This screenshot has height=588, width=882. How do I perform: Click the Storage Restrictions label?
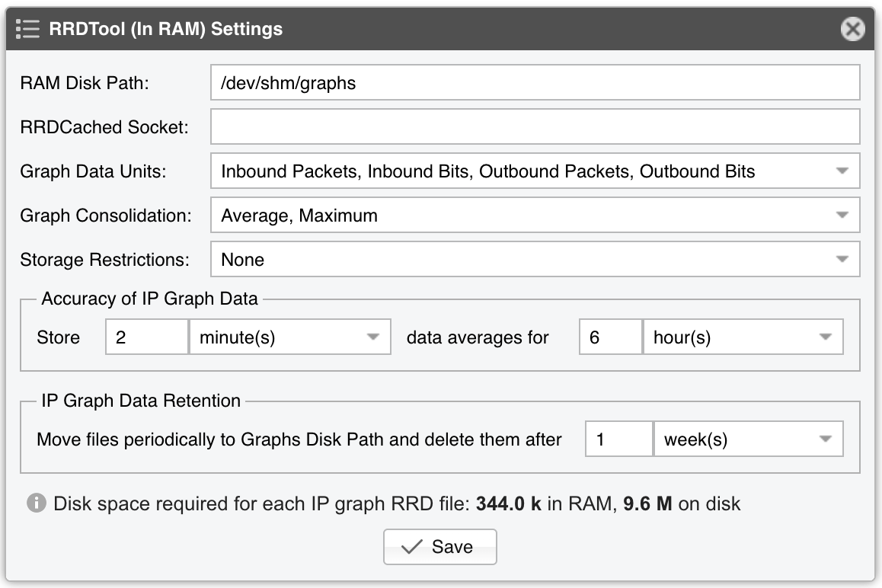[104, 260]
